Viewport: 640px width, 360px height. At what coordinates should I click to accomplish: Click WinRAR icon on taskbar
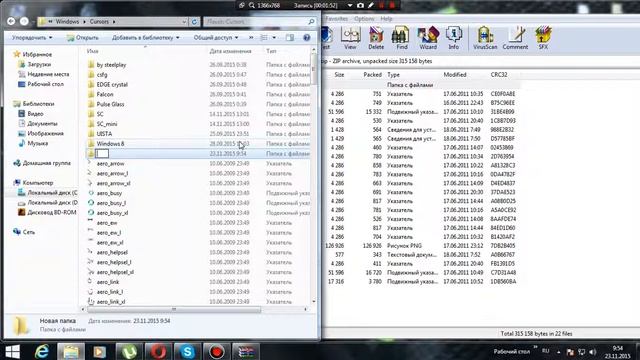point(246,351)
